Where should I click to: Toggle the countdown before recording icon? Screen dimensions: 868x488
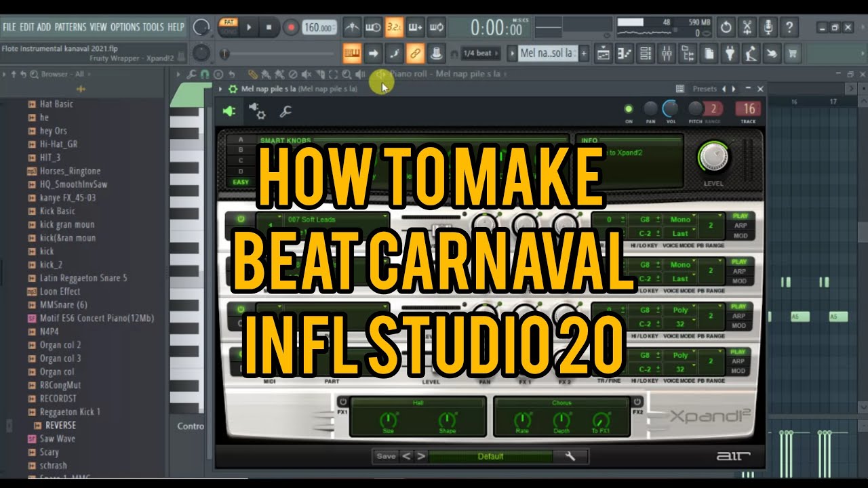tap(394, 28)
